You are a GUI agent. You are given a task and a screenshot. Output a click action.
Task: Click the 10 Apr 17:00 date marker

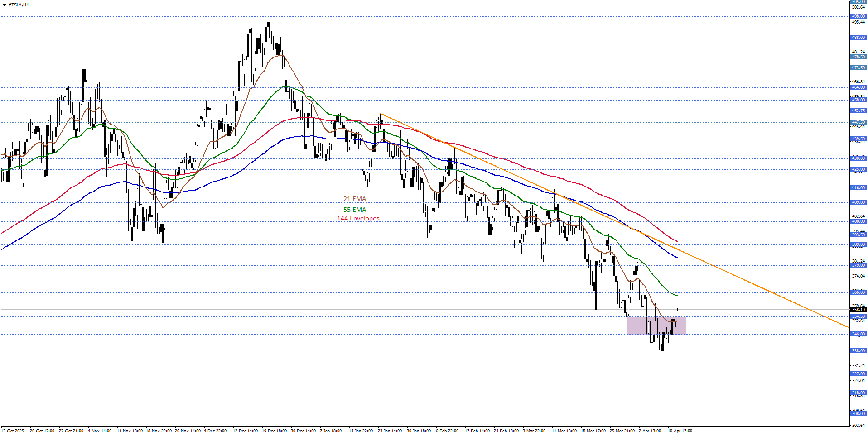point(680,431)
